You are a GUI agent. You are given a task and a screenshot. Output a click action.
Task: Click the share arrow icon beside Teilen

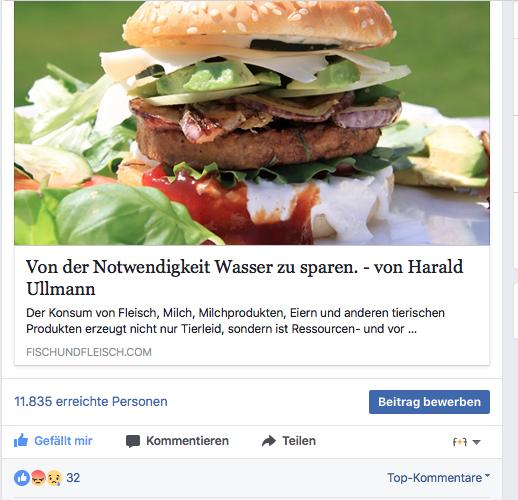(x=269, y=441)
